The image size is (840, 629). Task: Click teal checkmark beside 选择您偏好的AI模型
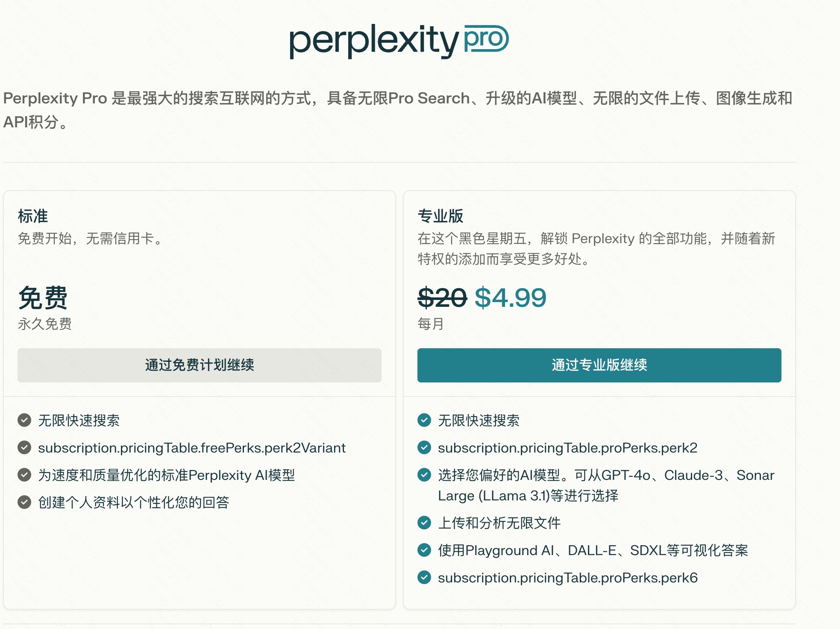click(x=424, y=475)
